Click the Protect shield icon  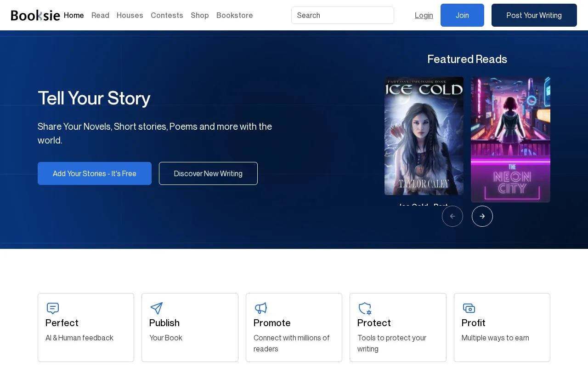[x=365, y=308]
